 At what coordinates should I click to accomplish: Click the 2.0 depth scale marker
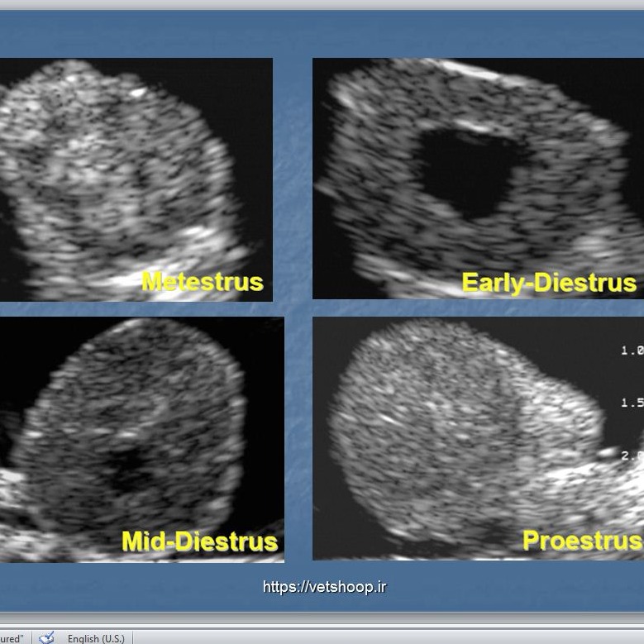(x=632, y=455)
